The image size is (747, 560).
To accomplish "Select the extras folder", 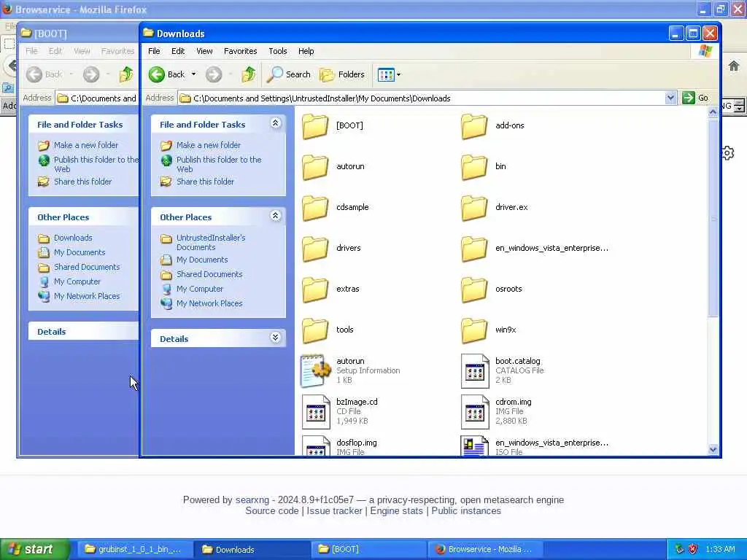I will coord(330,289).
